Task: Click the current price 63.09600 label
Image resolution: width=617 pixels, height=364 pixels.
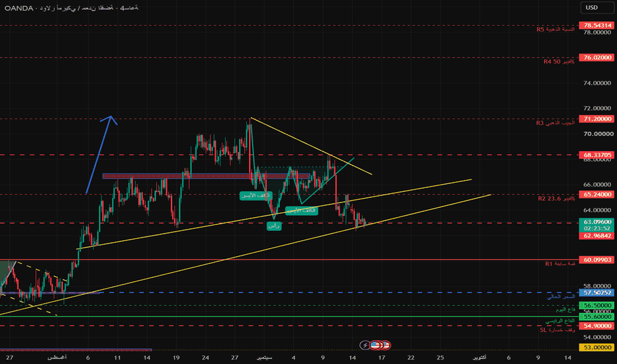Action: (597, 222)
